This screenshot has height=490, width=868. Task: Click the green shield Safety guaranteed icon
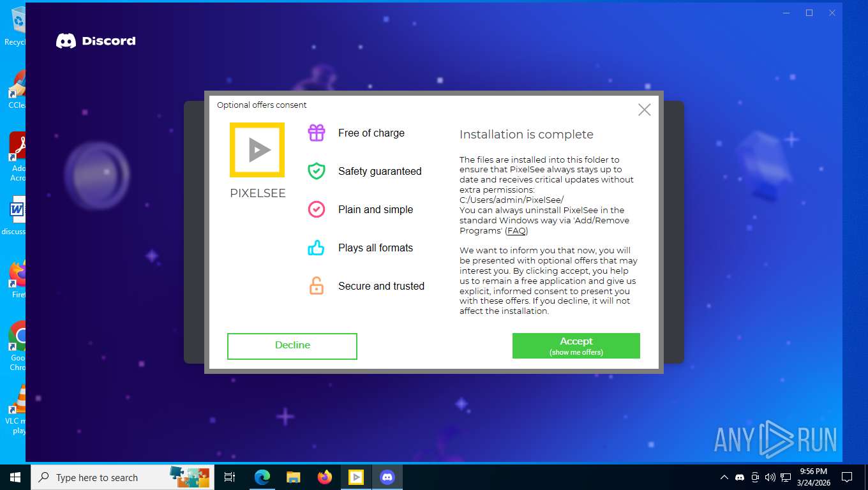click(x=317, y=171)
